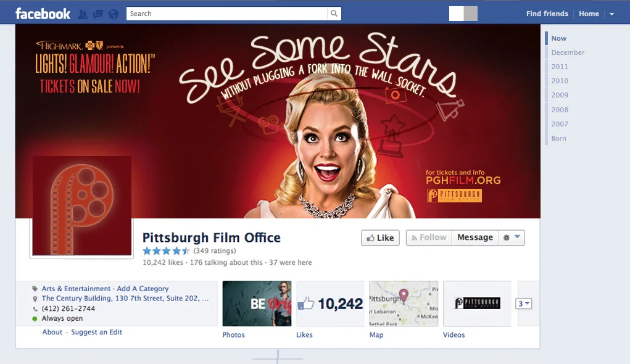Jump to December on timeline

click(x=568, y=52)
